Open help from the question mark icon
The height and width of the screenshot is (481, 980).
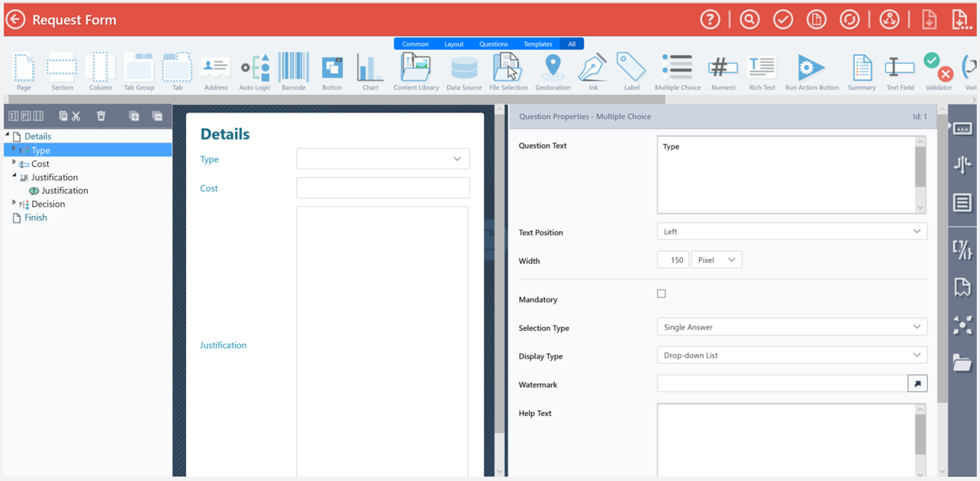click(710, 20)
